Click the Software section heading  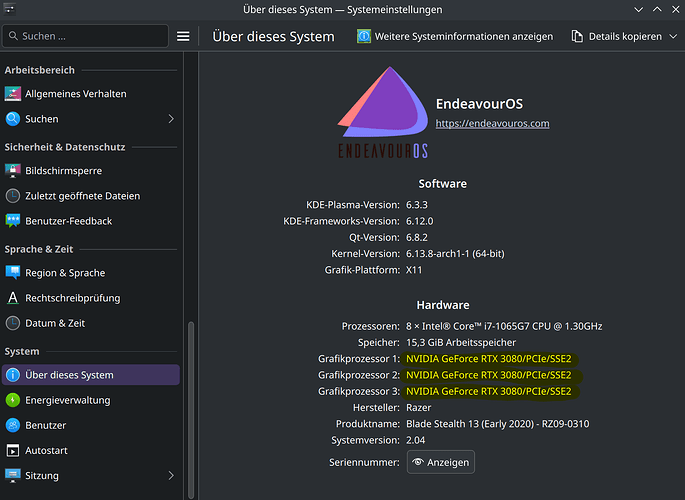click(443, 184)
